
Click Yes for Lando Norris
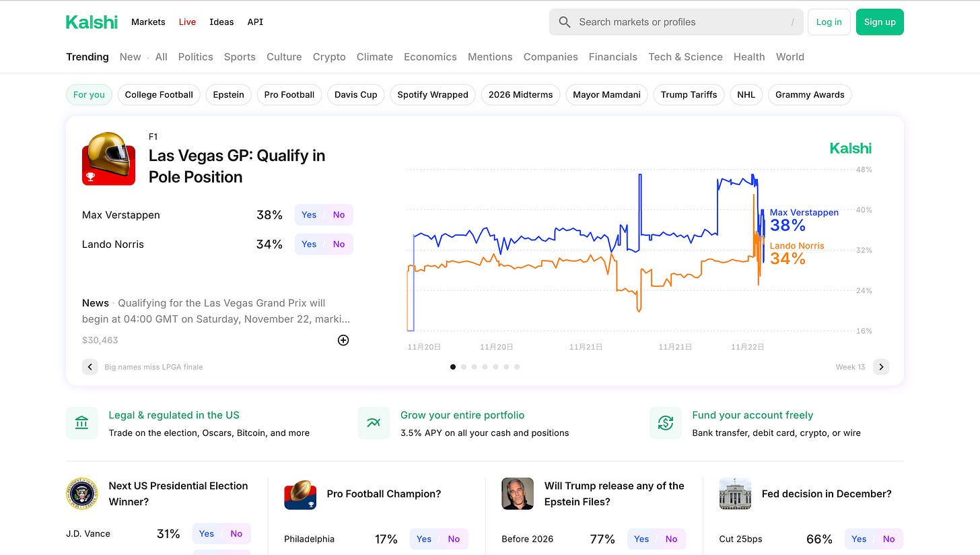[x=309, y=244]
